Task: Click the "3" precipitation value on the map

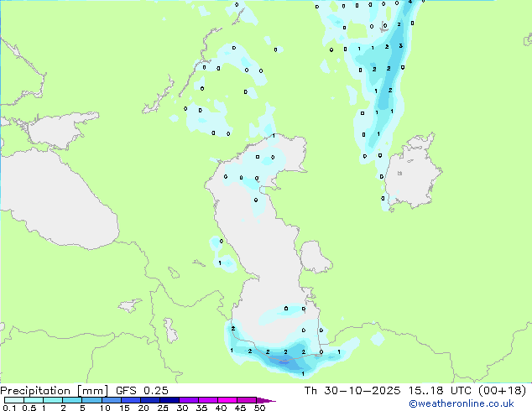Action: point(401,46)
